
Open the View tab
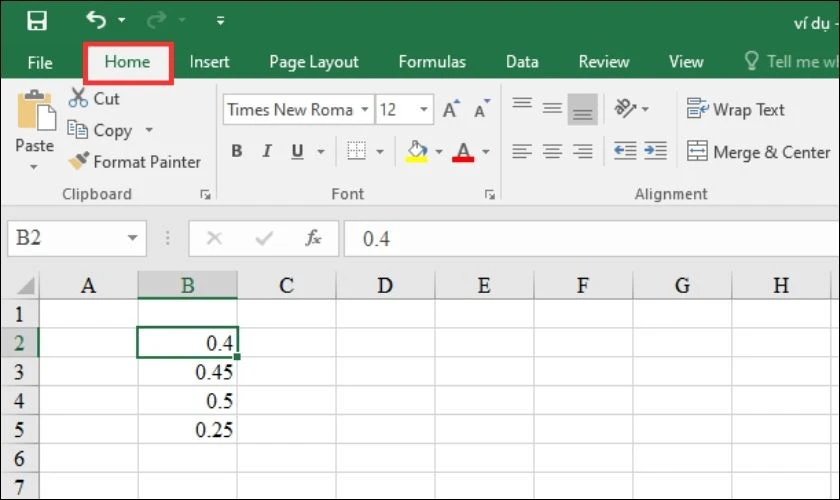686,62
